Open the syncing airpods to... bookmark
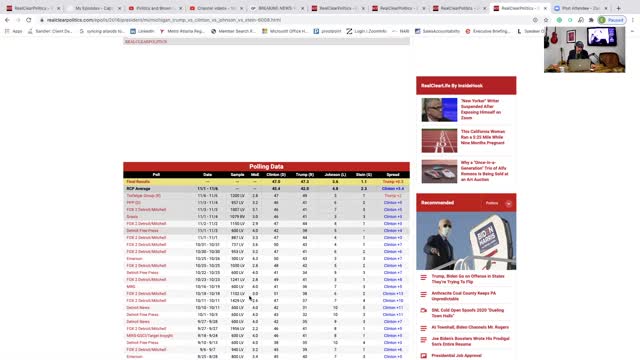Screen dimensions: 640x360 click(102, 31)
